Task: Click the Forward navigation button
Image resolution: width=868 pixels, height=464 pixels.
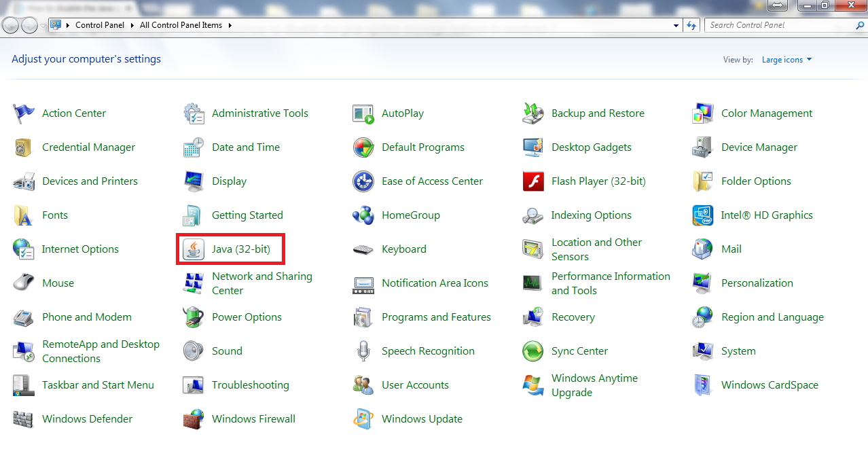Action: point(30,25)
